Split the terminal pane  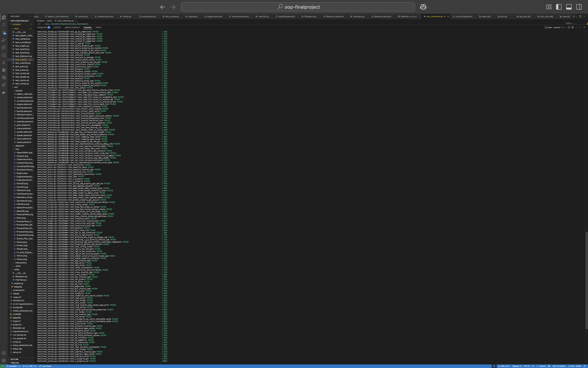pos(569,28)
